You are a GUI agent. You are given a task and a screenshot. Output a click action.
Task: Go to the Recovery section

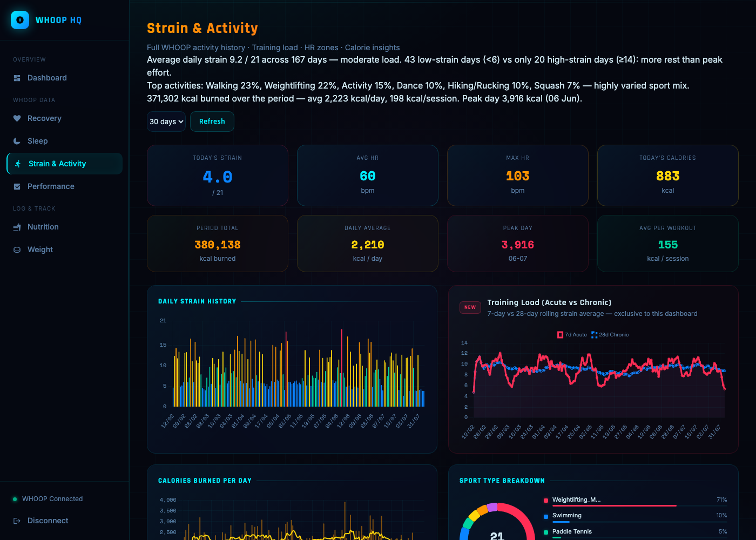[65, 118]
